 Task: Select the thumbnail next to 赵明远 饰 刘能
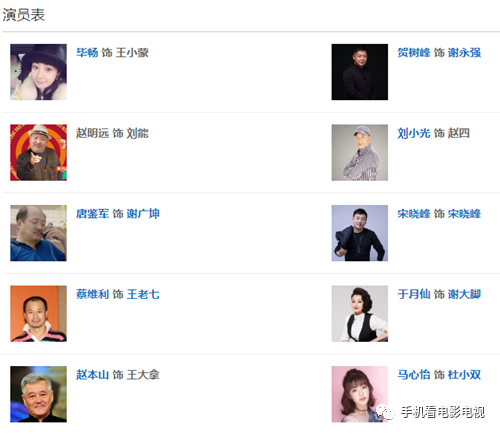[38, 153]
